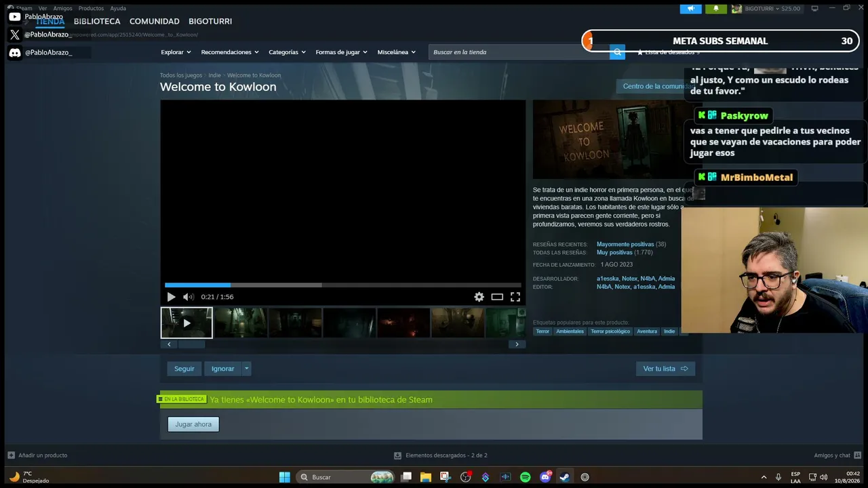Open the Ignorar options arrow
Image resolution: width=868 pixels, height=488 pixels.
[247, 369]
